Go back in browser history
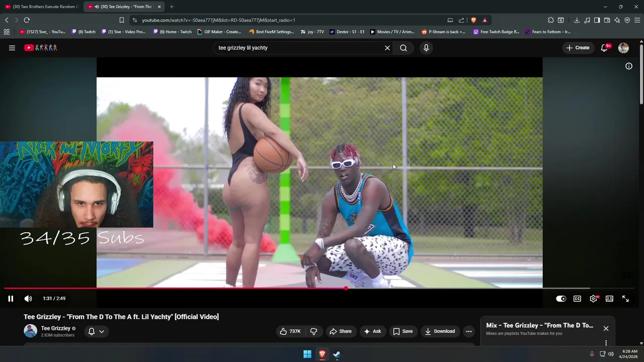The image size is (644, 362). (7, 20)
